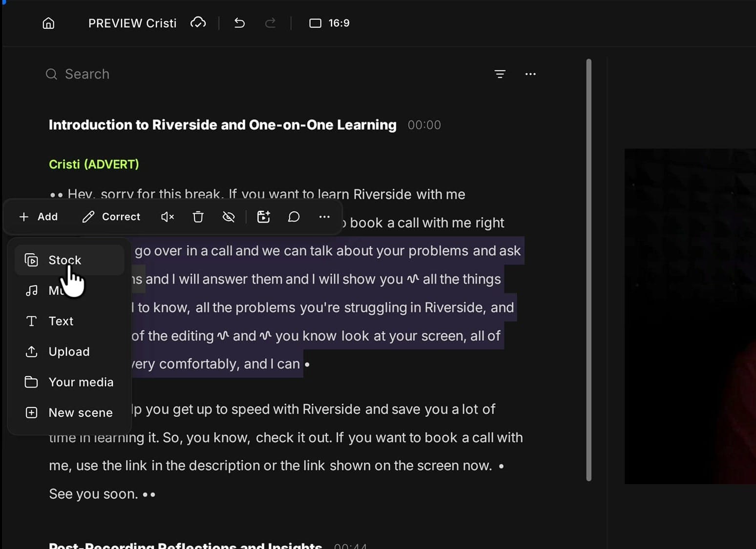The image size is (756, 549).
Task: Check cloud sync status icon
Action: [x=198, y=22]
